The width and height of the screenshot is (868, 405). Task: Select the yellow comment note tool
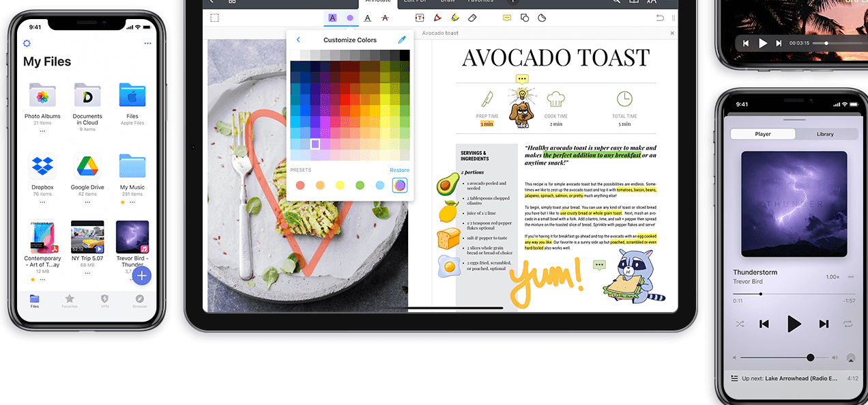507,18
